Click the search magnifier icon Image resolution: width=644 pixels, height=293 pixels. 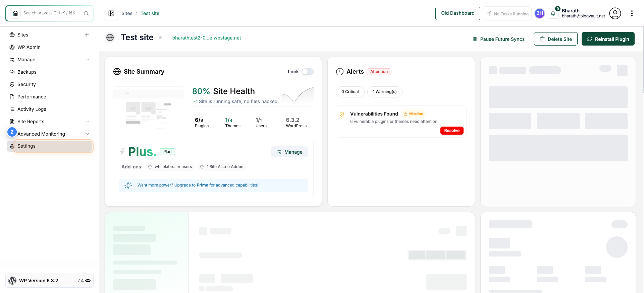(86, 13)
